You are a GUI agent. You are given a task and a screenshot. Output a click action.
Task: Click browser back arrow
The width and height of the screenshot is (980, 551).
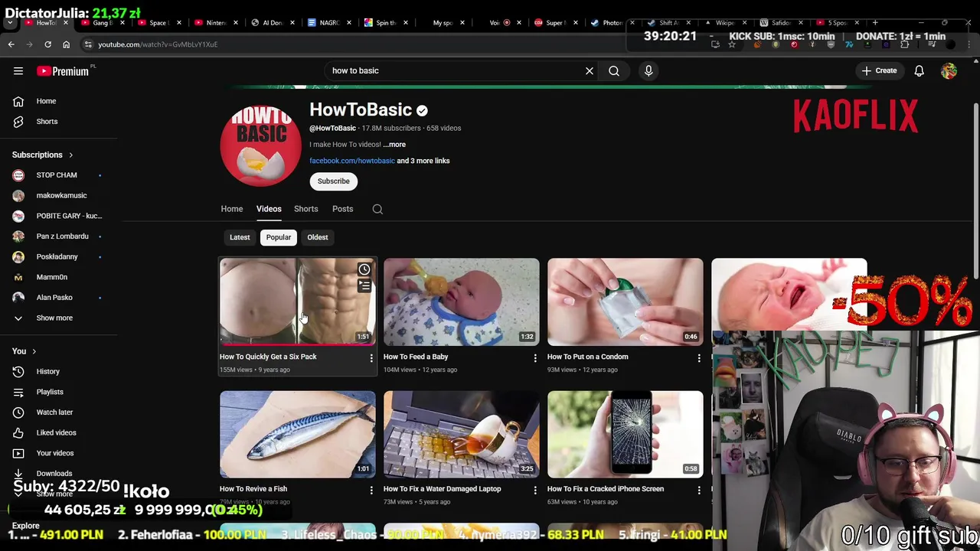[x=11, y=44]
